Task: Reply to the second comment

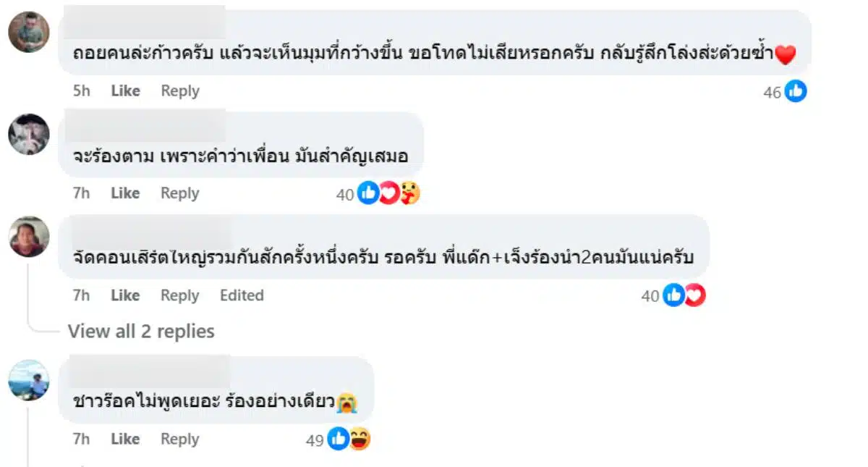Action: point(179,193)
